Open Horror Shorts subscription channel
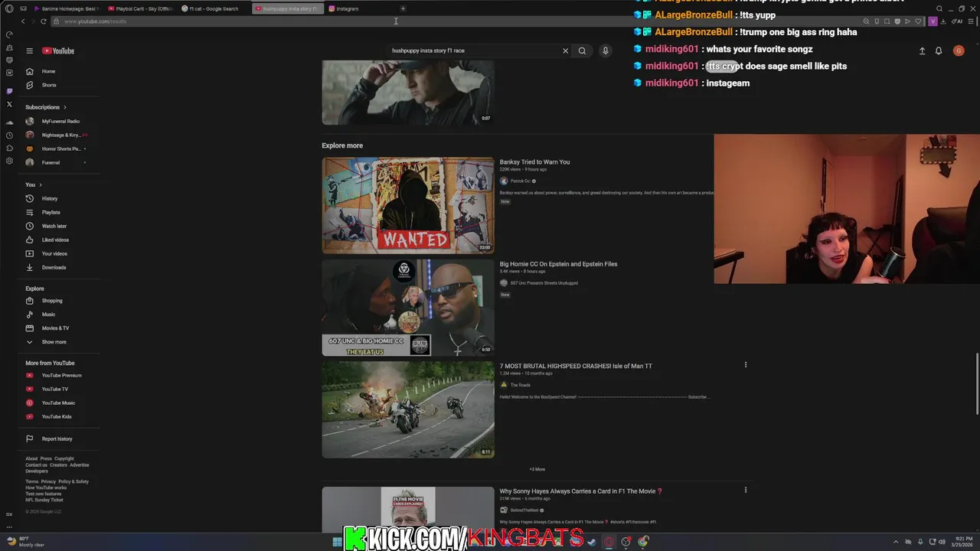The image size is (980, 551). (x=61, y=148)
